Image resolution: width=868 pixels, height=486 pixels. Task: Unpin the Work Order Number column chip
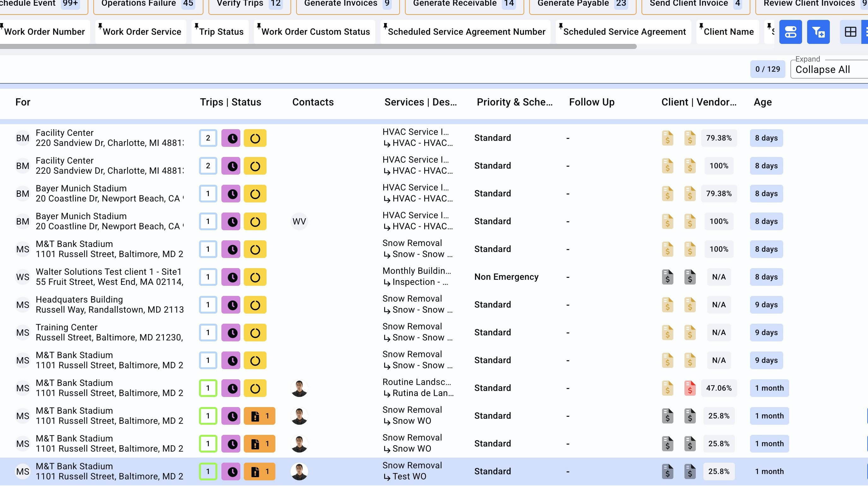coord(2,26)
